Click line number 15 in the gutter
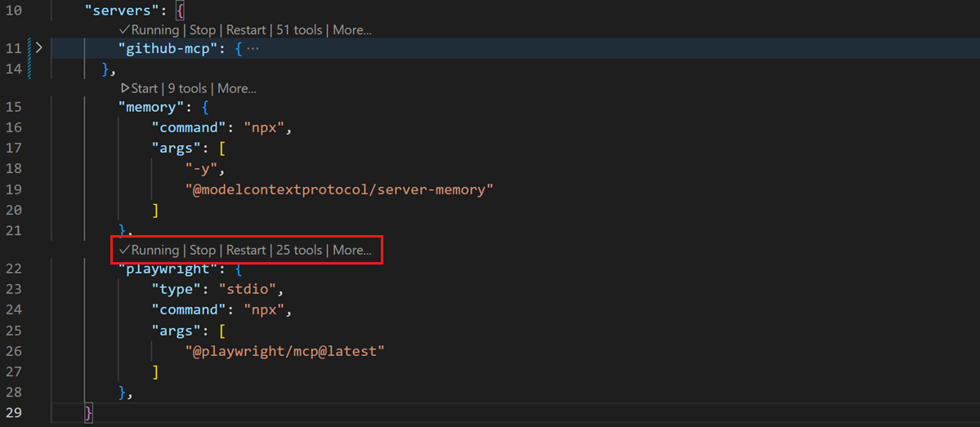This screenshot has height=427, width=980. pyautogui.click(x=14, y=107)
